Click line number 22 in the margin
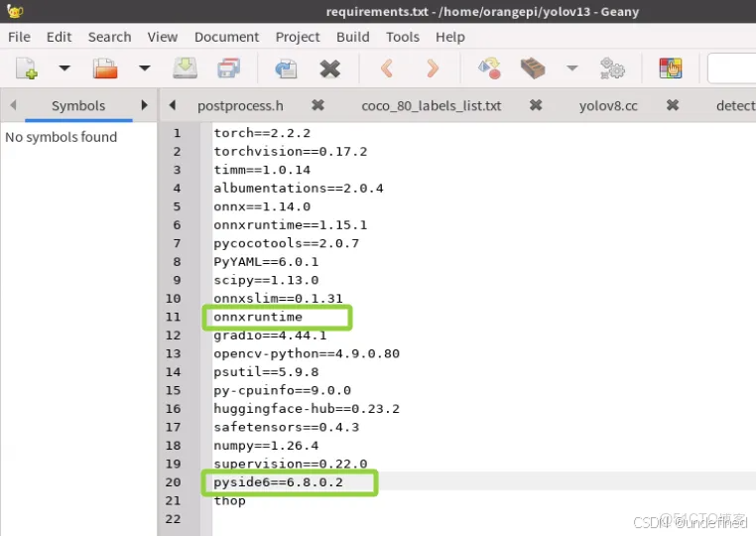This screenshot has height=536, width=756. (173, 519)
